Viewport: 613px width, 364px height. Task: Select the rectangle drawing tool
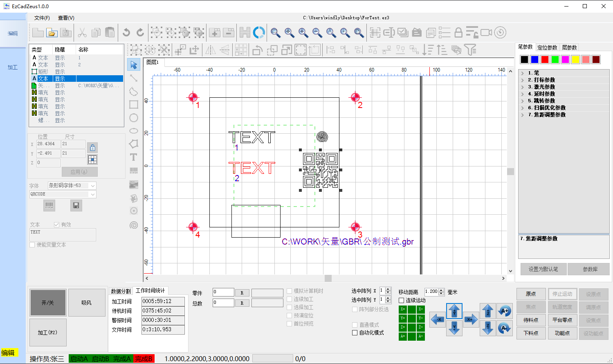tap(134, 104)
